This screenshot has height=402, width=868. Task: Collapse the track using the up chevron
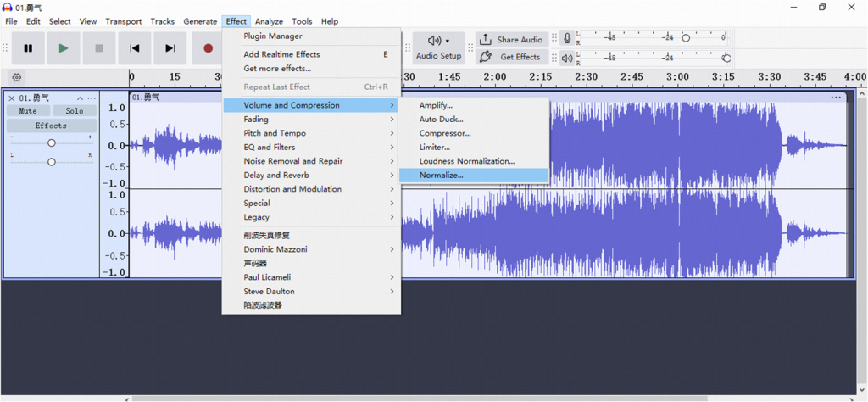point(81,98)
